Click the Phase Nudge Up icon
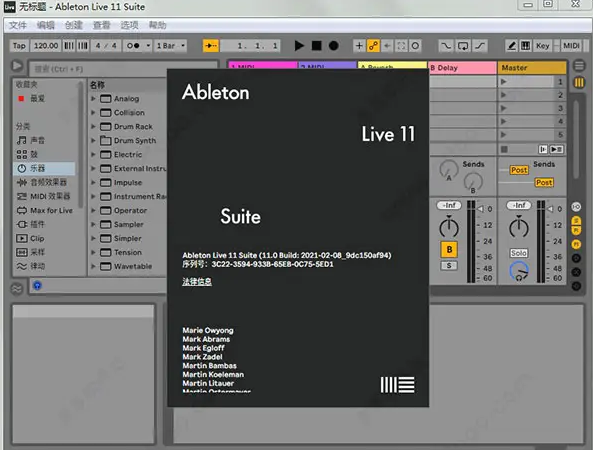The image size is (593, 450). click(x=83, y=46)
